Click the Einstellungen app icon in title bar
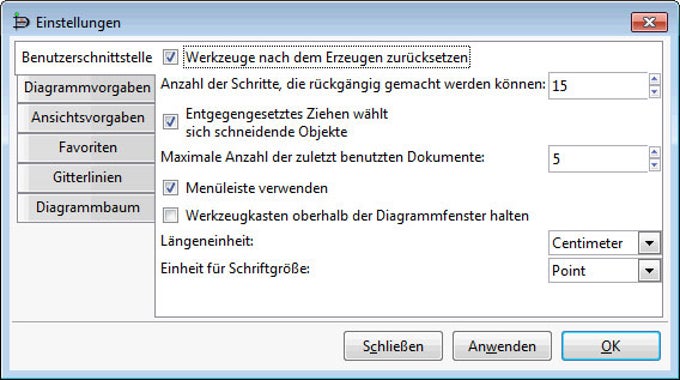Image resolution: width=680 pixels, height=380 pixels. click(x=20, y=22)
